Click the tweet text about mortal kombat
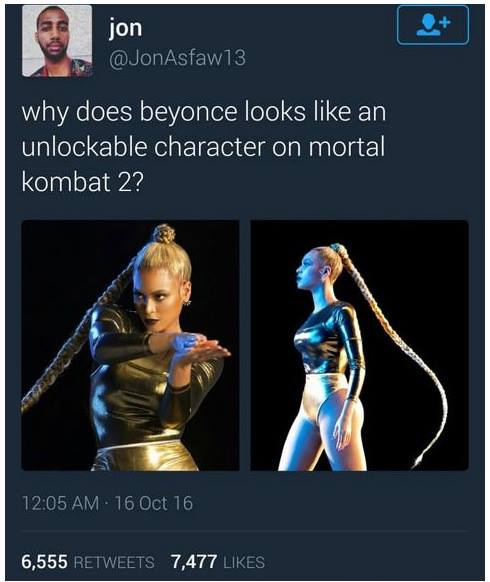 tap(204, 147)
